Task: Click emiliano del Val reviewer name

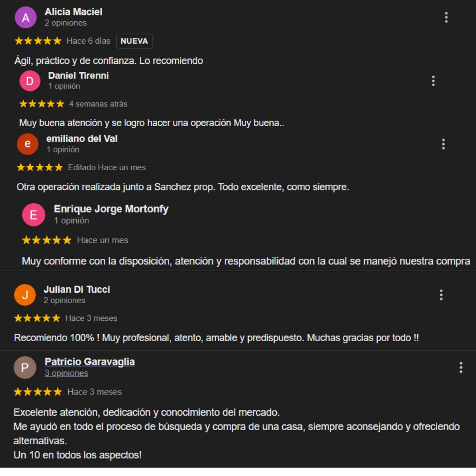Action: point(82,139)
